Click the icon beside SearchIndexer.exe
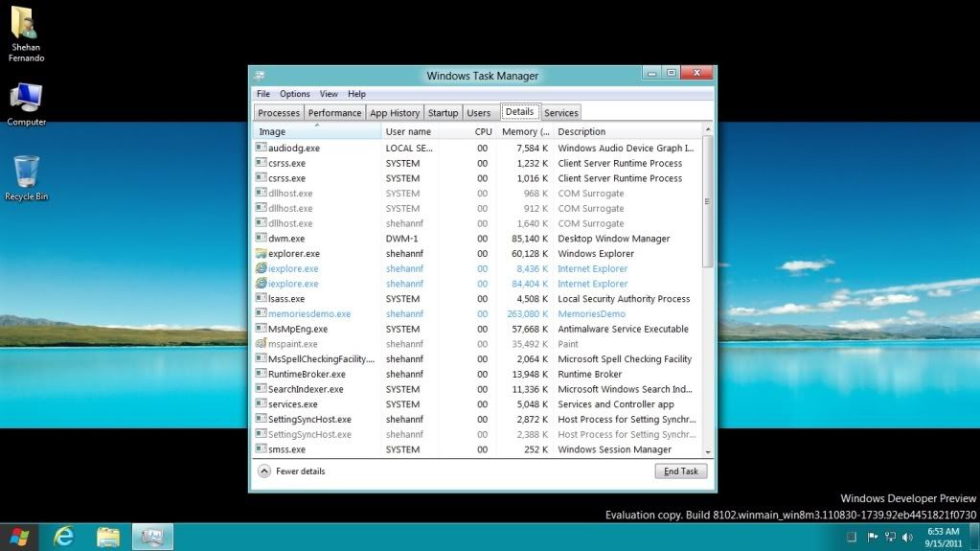Screen dimensions: 980x551 coord(261,389)
